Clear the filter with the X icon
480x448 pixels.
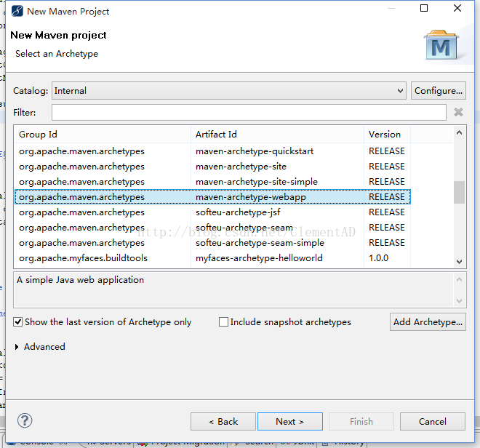[x=458, y=112]
